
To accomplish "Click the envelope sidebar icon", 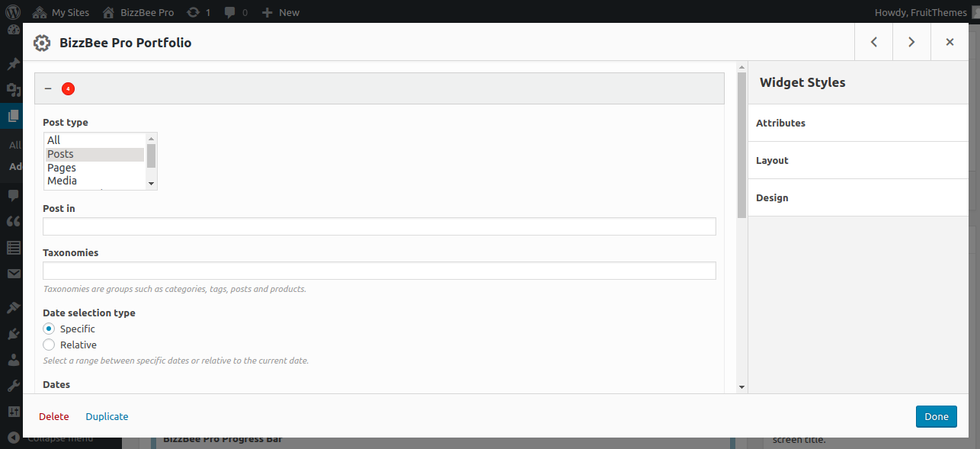I will click(x=13, y=274).
